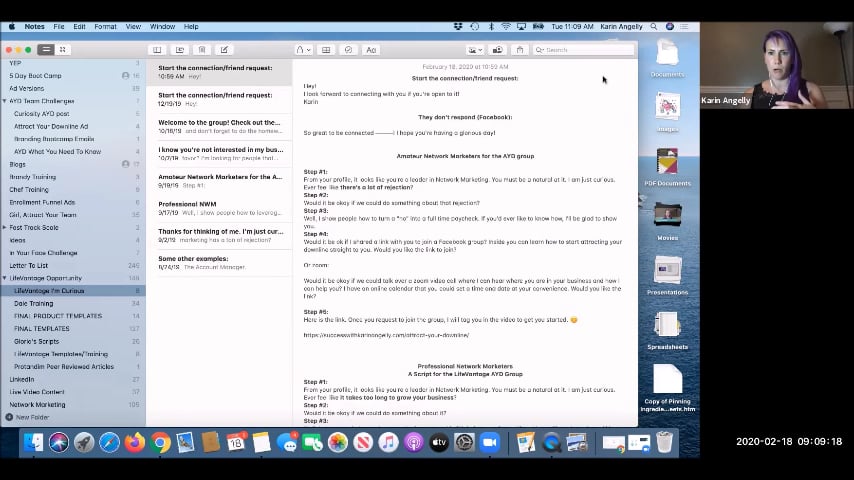Toggle the folders sidebar button

pyautogui.click(x=157, y=50)
